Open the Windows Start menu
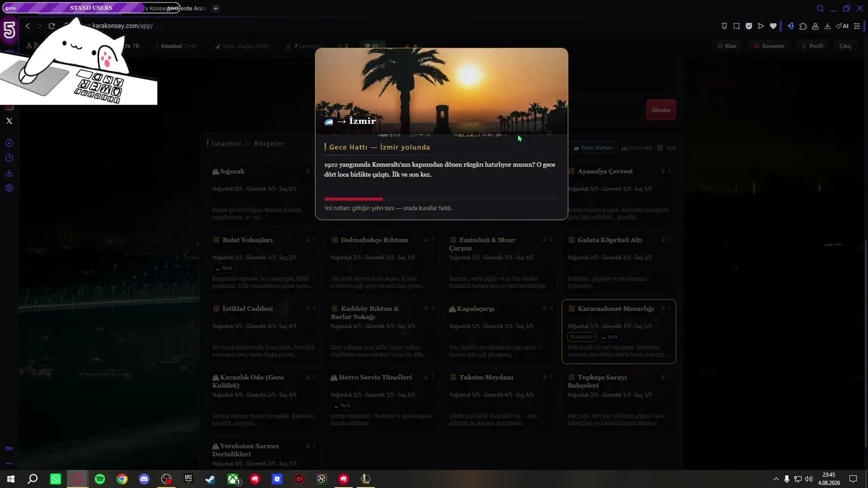 (11, 479)
